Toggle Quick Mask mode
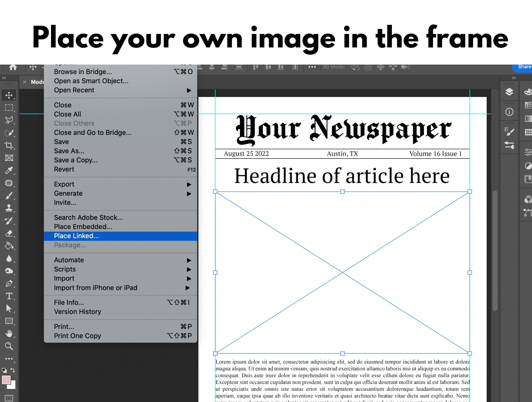The image size is (532, 402). pyautogui.click(x=9, y=398)
